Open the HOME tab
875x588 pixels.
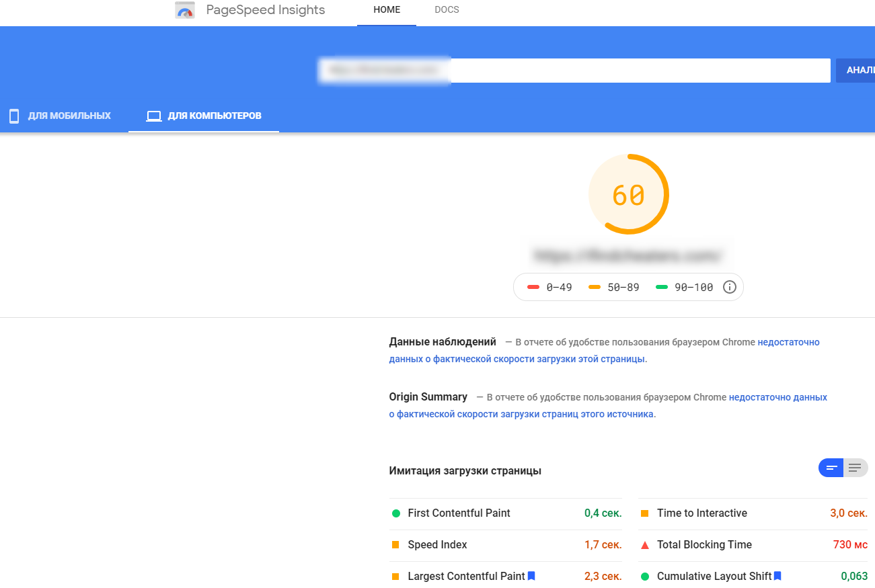[x=387, y=10]
